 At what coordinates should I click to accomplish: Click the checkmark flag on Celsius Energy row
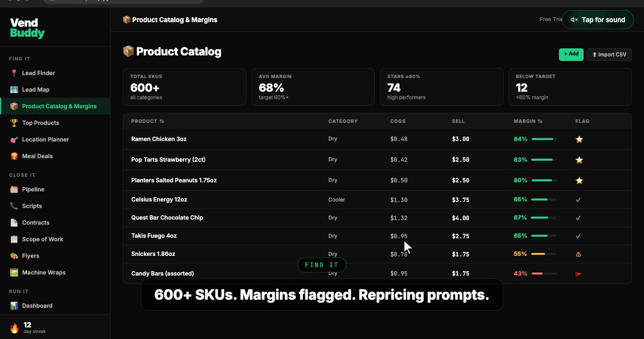coord(578,200)
